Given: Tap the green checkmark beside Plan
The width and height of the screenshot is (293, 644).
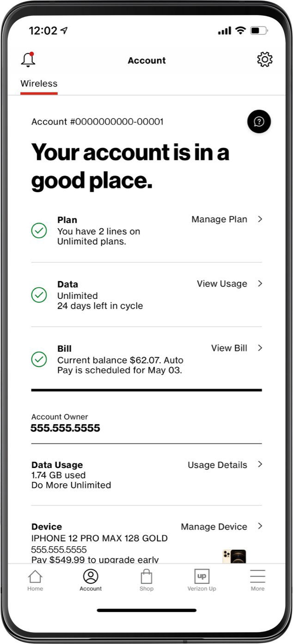Looking at the screenshot, I should (x=39, y=231).
